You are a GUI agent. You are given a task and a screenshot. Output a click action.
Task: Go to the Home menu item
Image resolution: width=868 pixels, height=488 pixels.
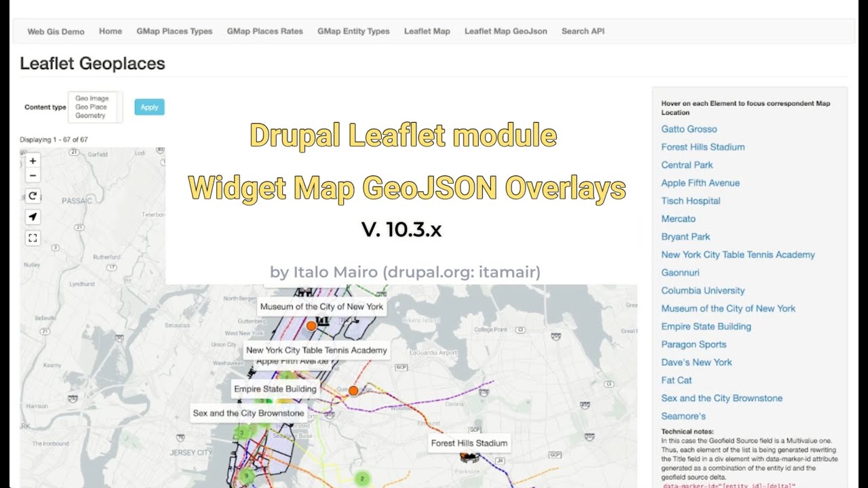click(111, 31)
